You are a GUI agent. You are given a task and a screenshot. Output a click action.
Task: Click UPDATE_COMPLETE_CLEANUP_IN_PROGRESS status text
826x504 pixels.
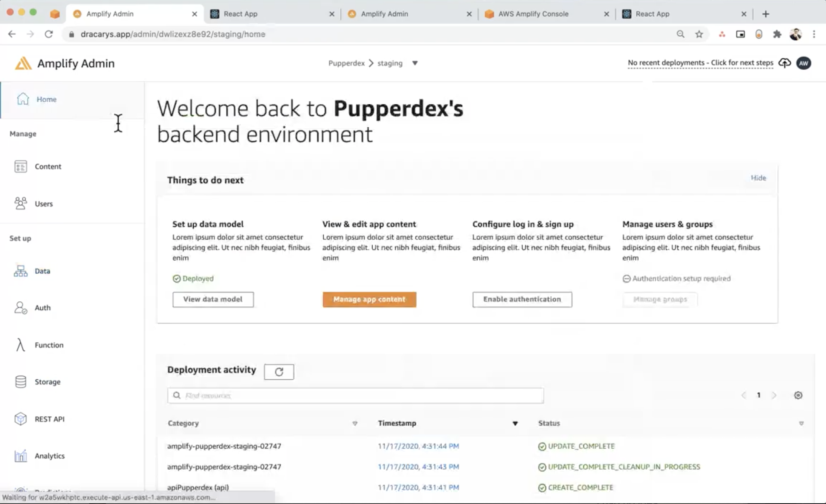click(624, 467)
